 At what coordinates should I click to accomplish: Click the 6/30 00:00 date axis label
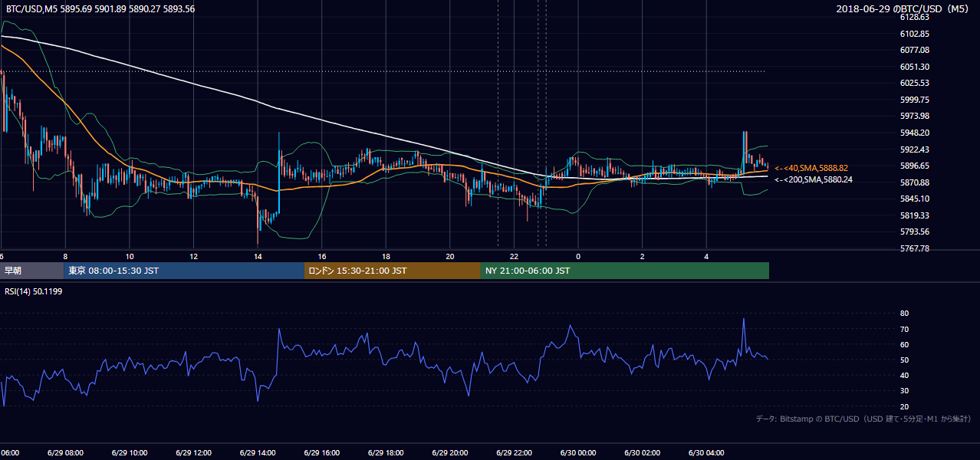pyautogui.click(x=577, y=453)
